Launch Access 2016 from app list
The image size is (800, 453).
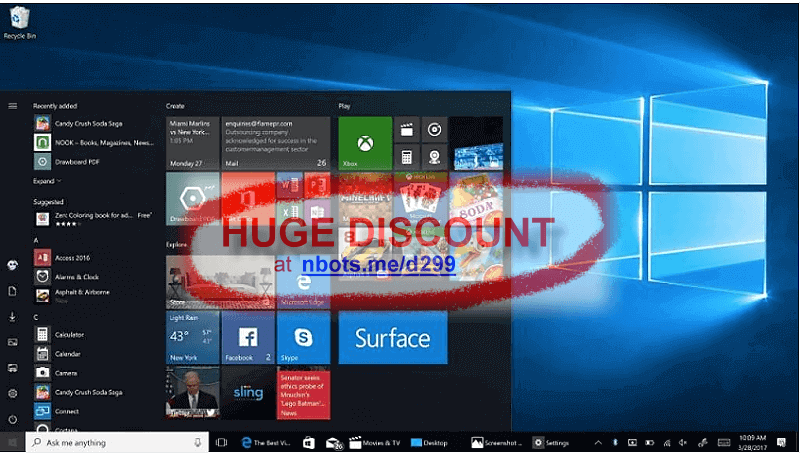tap(94, 258)
